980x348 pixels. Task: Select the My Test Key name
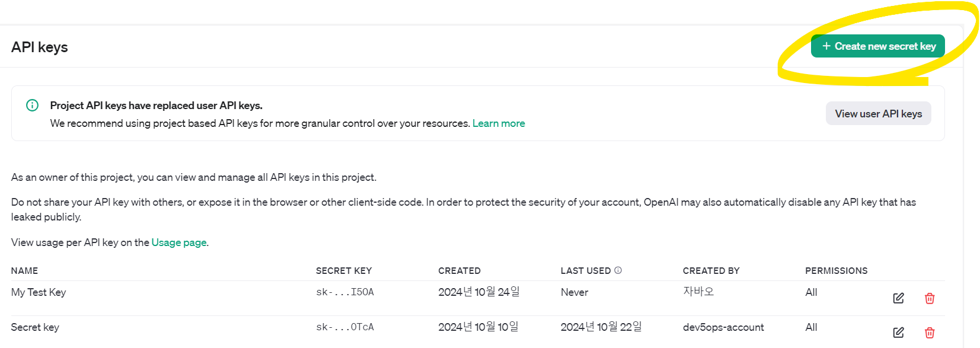click(x=39, y=292)
